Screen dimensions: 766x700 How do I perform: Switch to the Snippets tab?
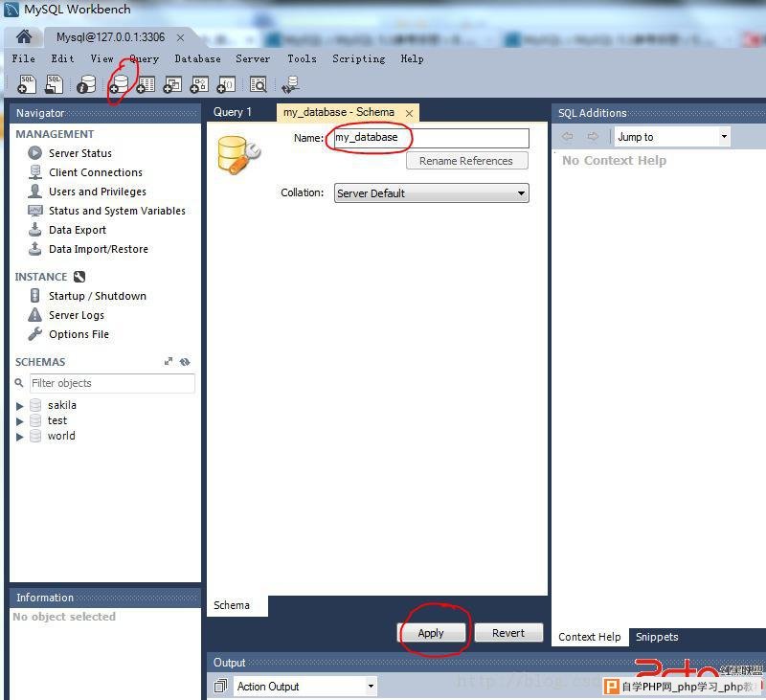657,637
